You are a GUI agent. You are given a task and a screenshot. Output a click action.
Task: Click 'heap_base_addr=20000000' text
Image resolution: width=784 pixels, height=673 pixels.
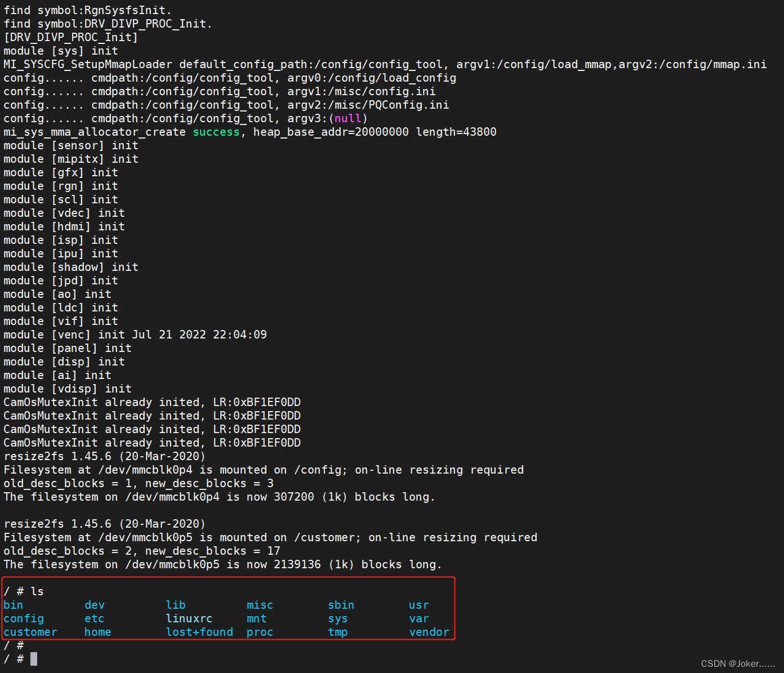pyautogui.click(x=331, y=132)
